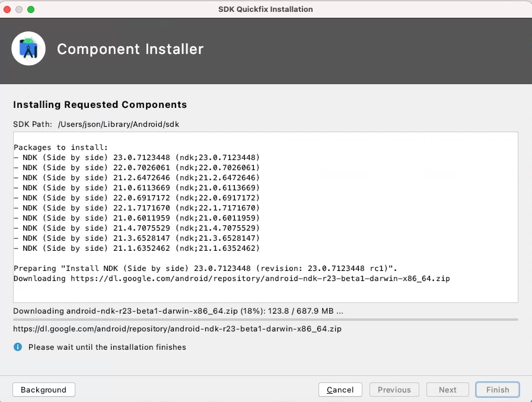
Task: Click the NDK 21.0.6113669 package line
Action: (136, 187)
